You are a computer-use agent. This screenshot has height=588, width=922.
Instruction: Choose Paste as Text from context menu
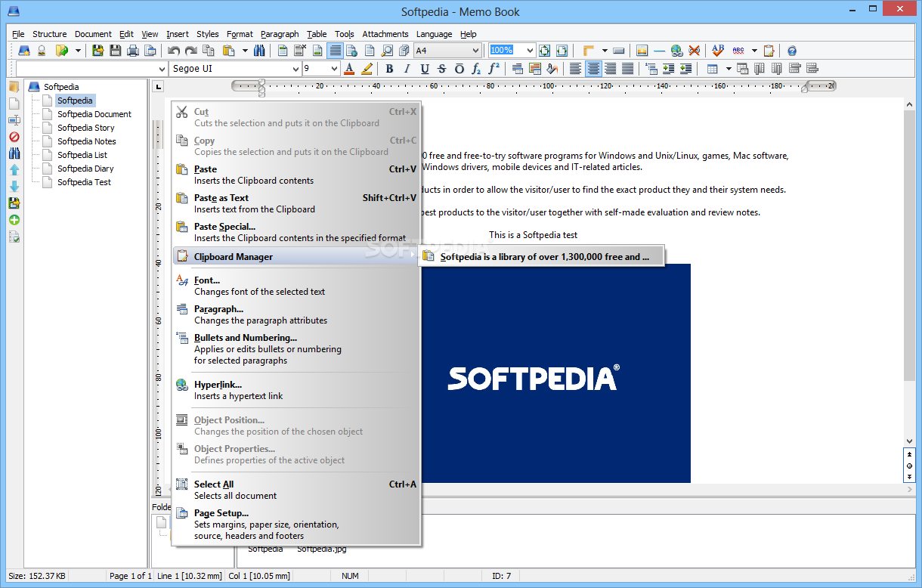295,203
